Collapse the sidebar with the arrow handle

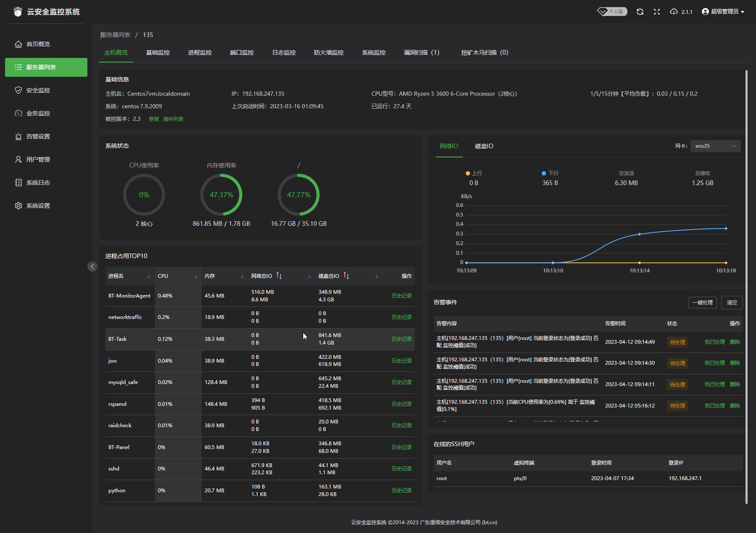click(92, 266)
